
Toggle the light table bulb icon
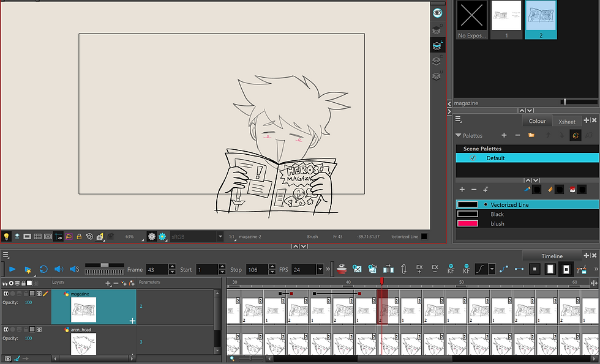6,237
